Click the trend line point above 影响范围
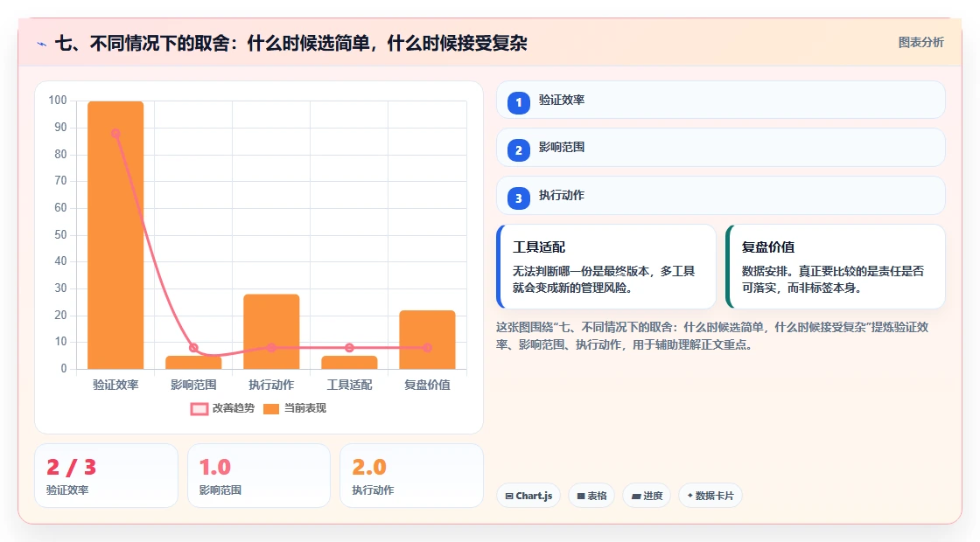The height and width of the screenshot is (542, 980). coord(193,348)
